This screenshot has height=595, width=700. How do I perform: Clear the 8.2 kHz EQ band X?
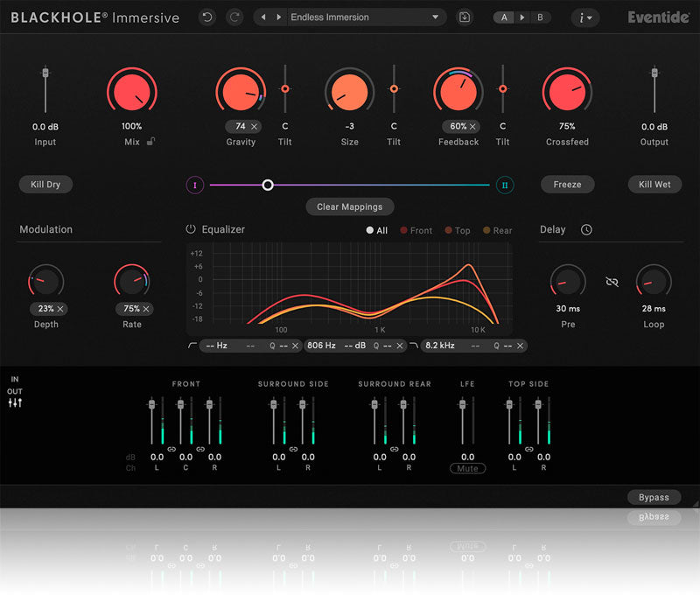pos(520,346)
